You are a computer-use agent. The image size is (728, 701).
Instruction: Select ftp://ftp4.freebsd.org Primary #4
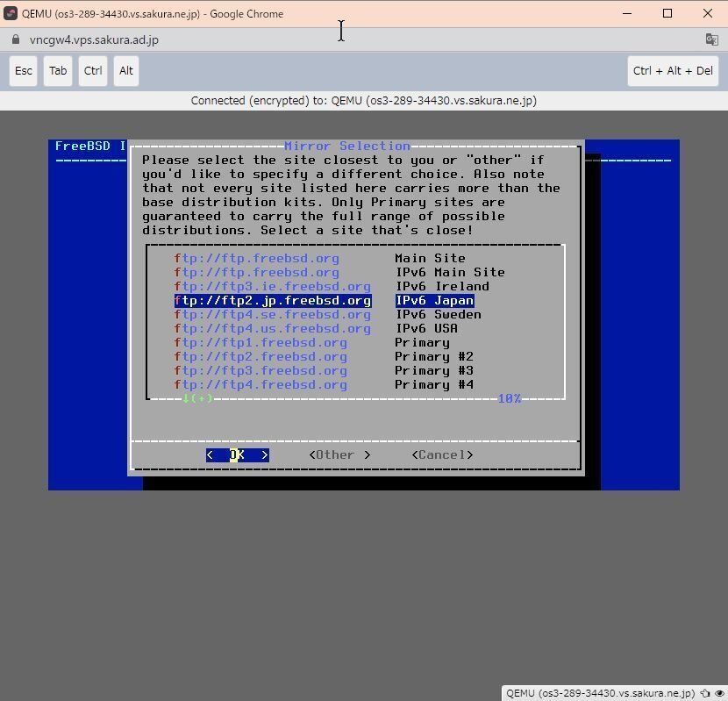click(324, 384)
